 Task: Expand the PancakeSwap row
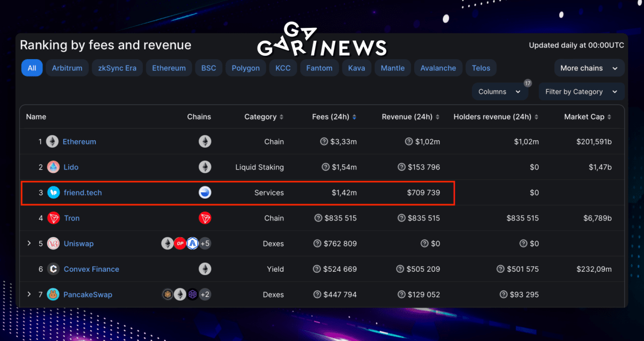click(x=30, y=294)
